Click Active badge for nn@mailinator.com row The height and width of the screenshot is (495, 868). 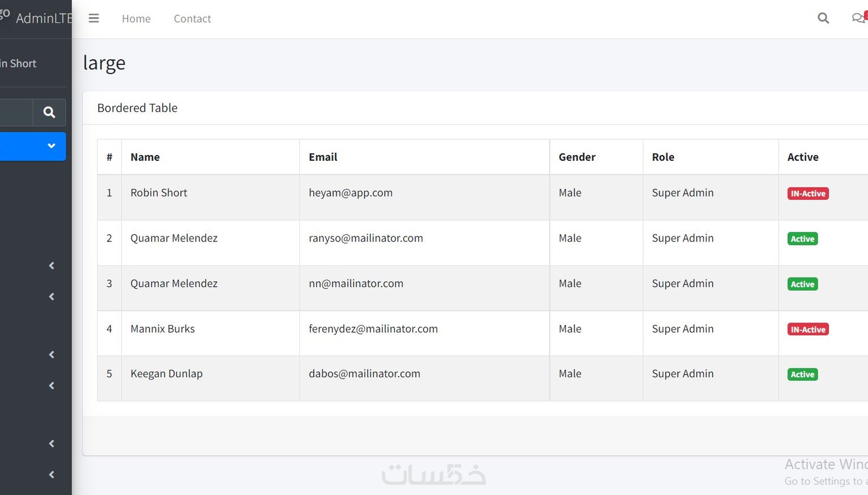[802, 284]
